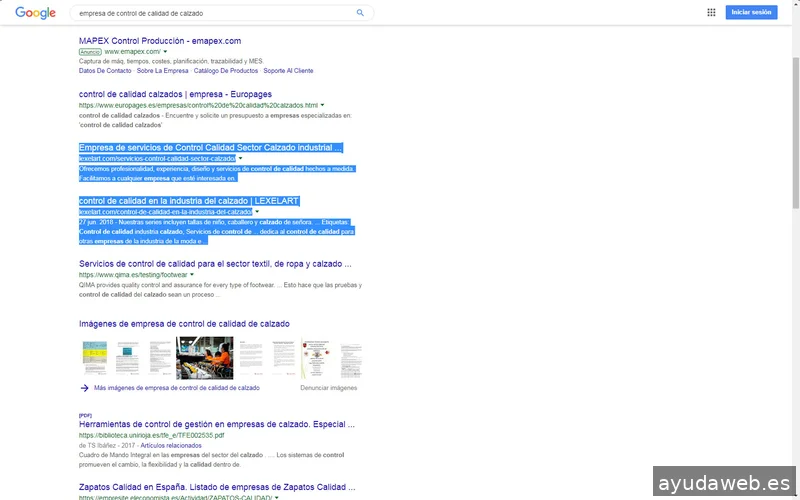Click the first yellow-blue table image thumbnail
The image size is (800, 500).
tap(94, 358)
